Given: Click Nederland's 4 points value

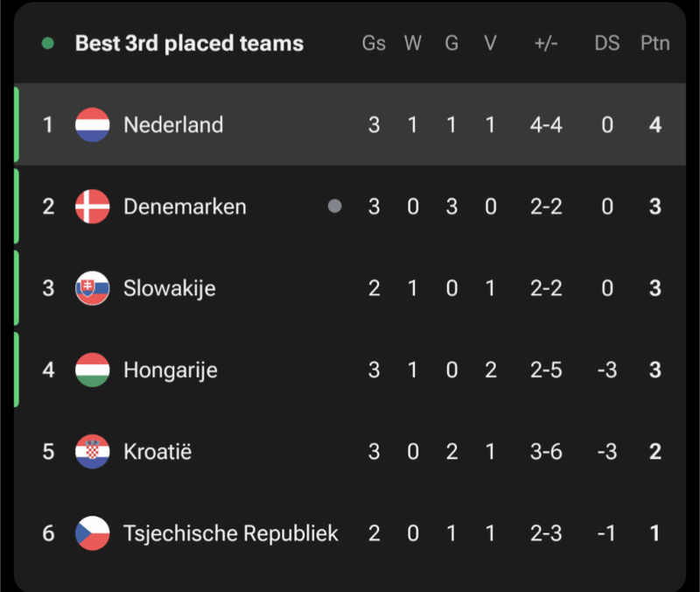Looking at the screenshot, I should tap(654, 124).
